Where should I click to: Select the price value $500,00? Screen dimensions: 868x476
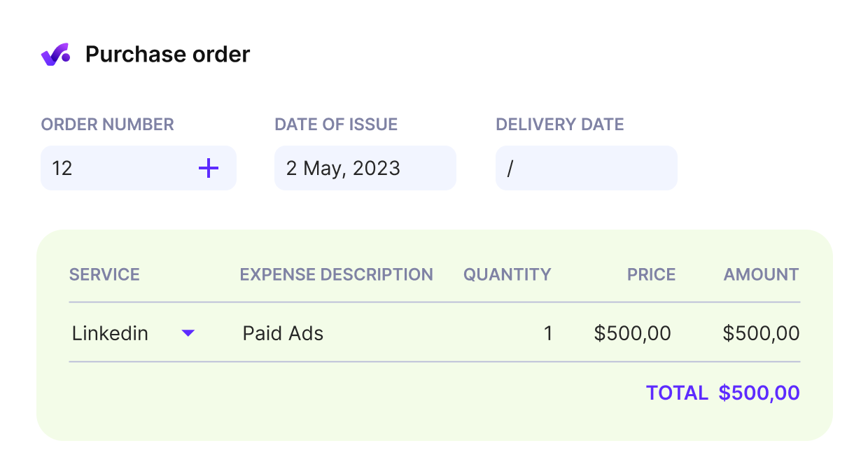pos(633,333)
